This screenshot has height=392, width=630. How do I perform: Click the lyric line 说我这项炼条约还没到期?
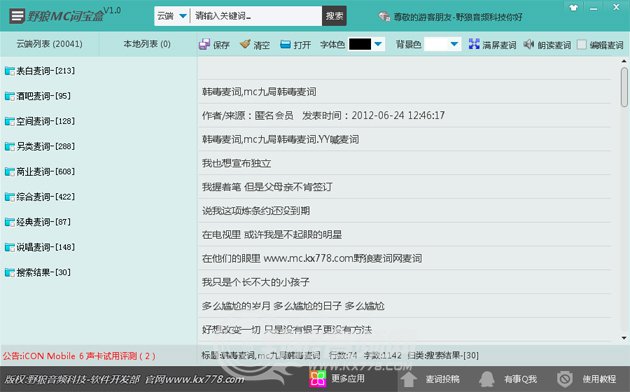(x=256, y=211)
